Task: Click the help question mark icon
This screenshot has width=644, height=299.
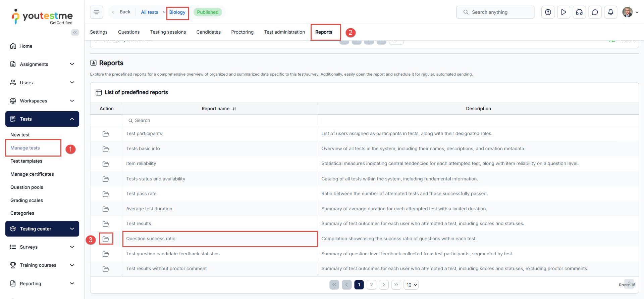Action: [x=548, y=12]
